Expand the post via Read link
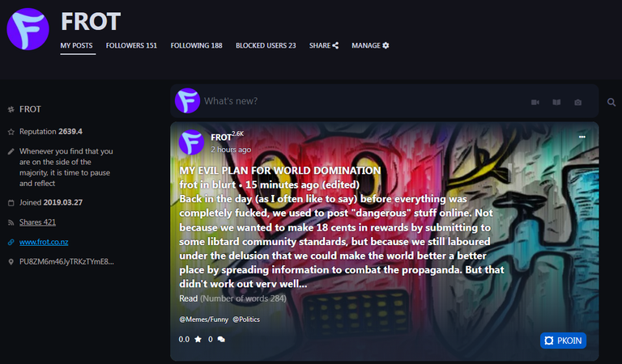This screenshot has width=622, height=364. 189,298
